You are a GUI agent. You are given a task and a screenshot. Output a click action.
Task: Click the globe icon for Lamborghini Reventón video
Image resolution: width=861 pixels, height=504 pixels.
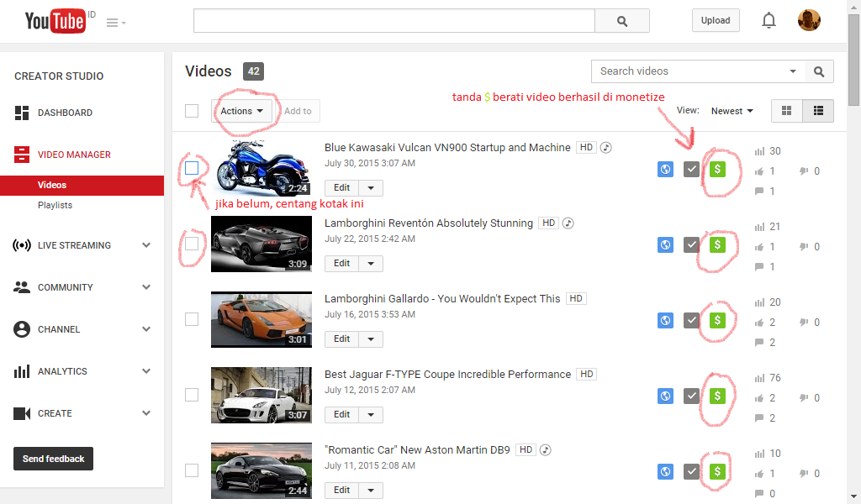click(x=666, y=245)
